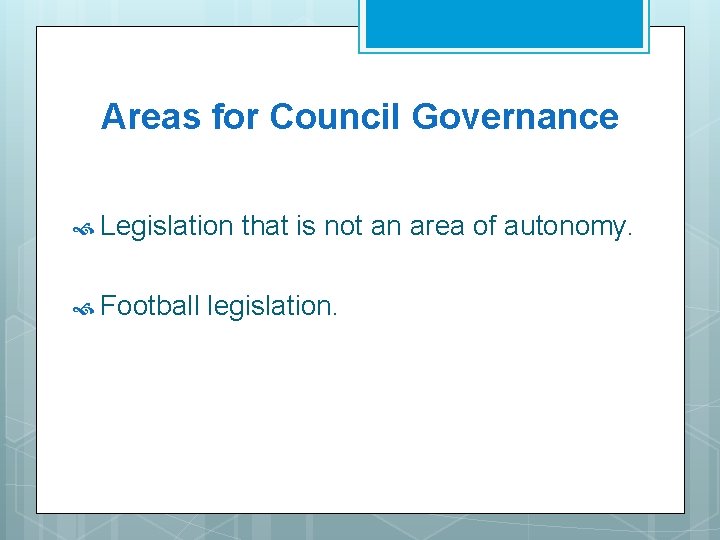Click the bullet glyph before 'Football'
Screen dimensions: 720x540
coord(84,310)
